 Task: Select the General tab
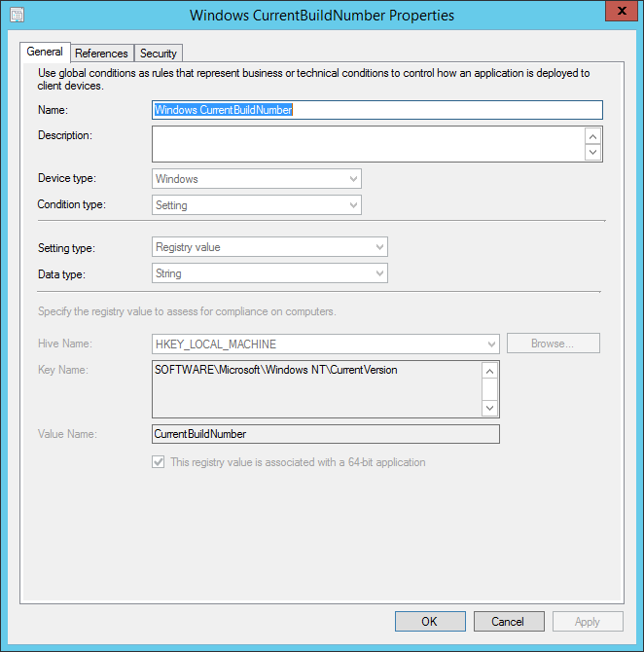click(45, 53)
